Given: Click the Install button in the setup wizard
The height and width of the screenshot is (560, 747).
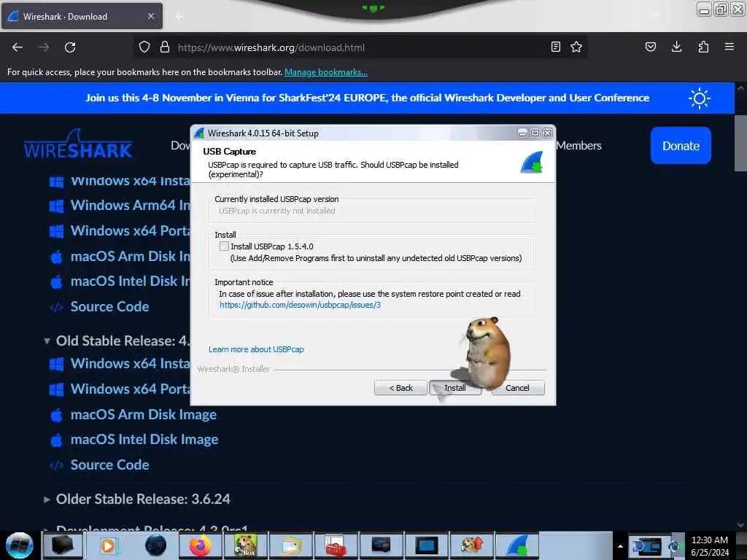Looking at the screenshot, I should tap(455, 388).
